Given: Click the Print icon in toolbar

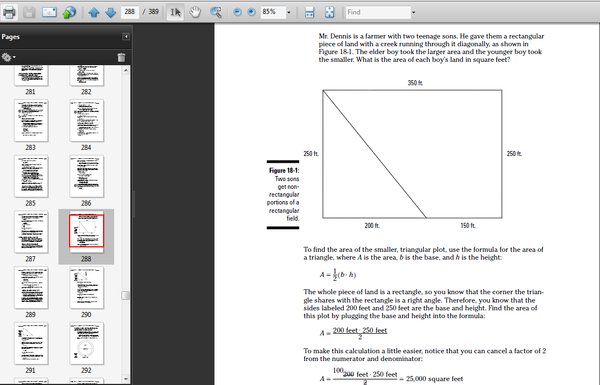Looking at the screenshot, I should point(9,12).
